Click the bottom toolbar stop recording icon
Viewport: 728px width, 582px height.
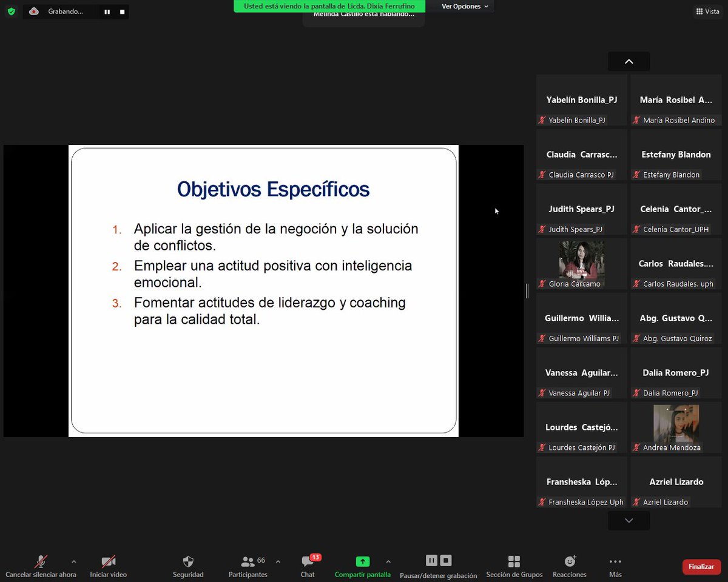click(x=446, y=560)
